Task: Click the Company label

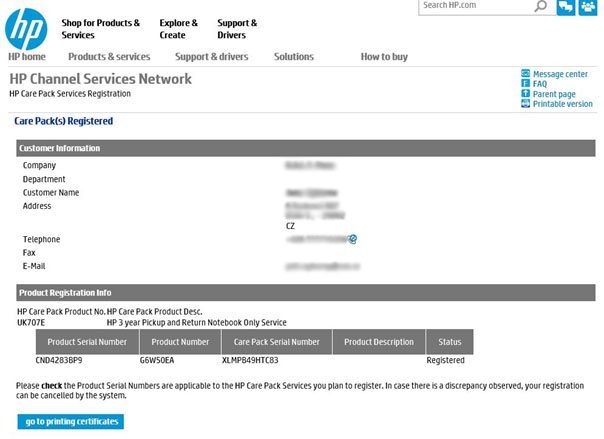Action: pos(39,166)
